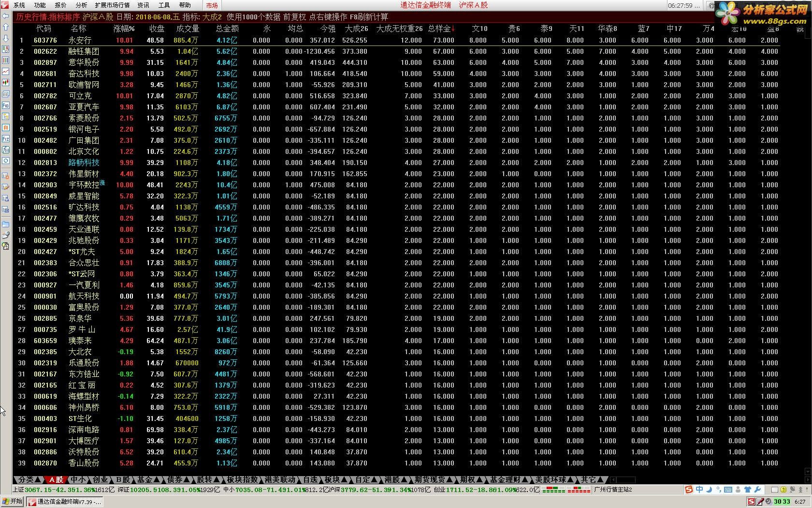This screenshot has height=508, width=812.
Task: Toggle Sogou 中 Chinese/English input mode
Action: (699, 490)
